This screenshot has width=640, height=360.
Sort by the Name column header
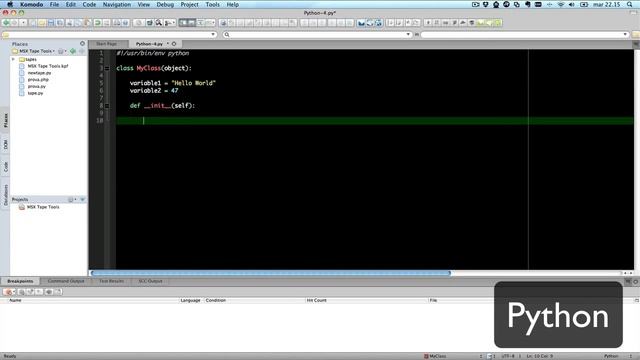[x=15, y=300]
